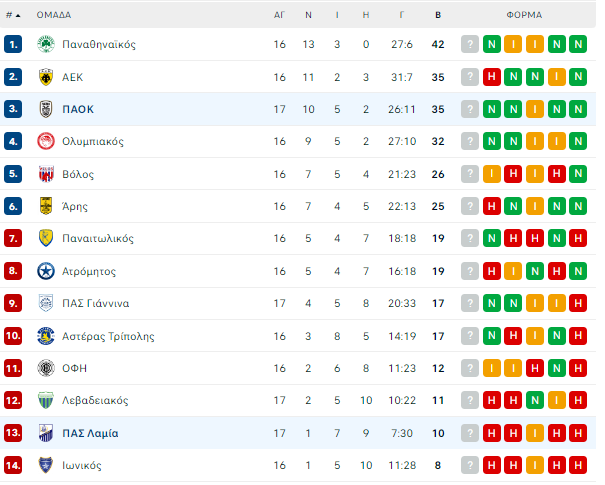Sort table by the # rank column
The height and width of the screenshot is (485, 605).
(x=13, y=15)
